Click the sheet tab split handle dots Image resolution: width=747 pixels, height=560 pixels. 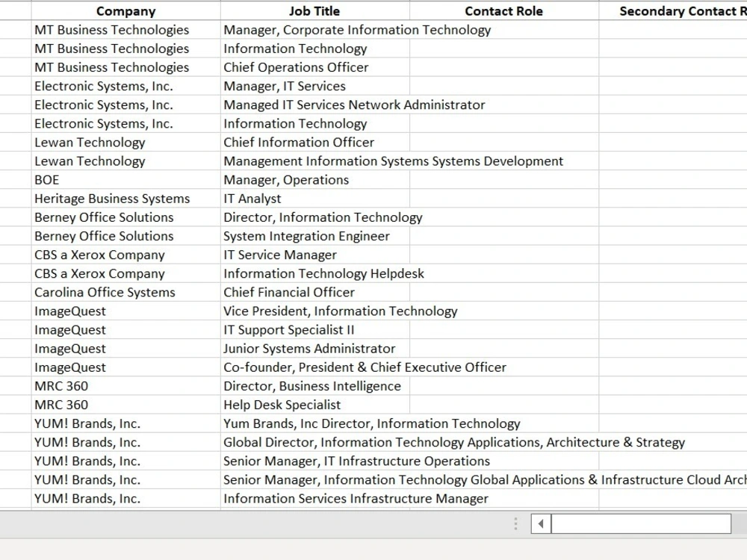[x=515, y=524]
